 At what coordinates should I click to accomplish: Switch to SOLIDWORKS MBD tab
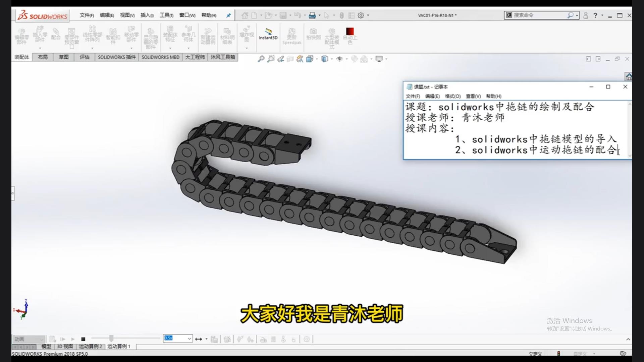pos(160,57)
